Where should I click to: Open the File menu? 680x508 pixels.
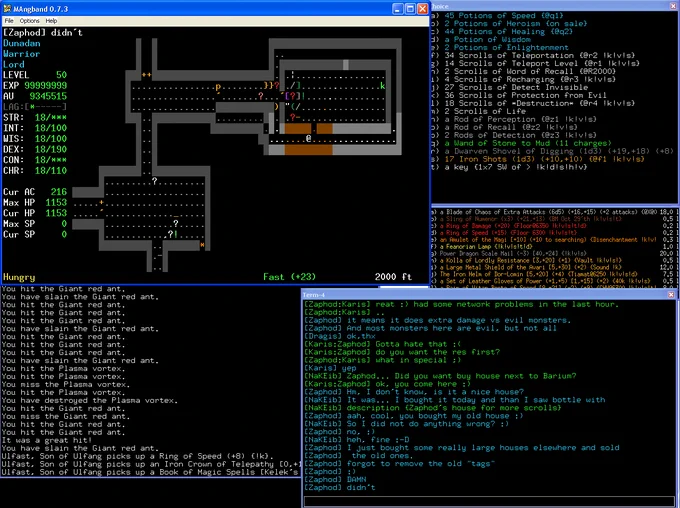click(9, 20)
